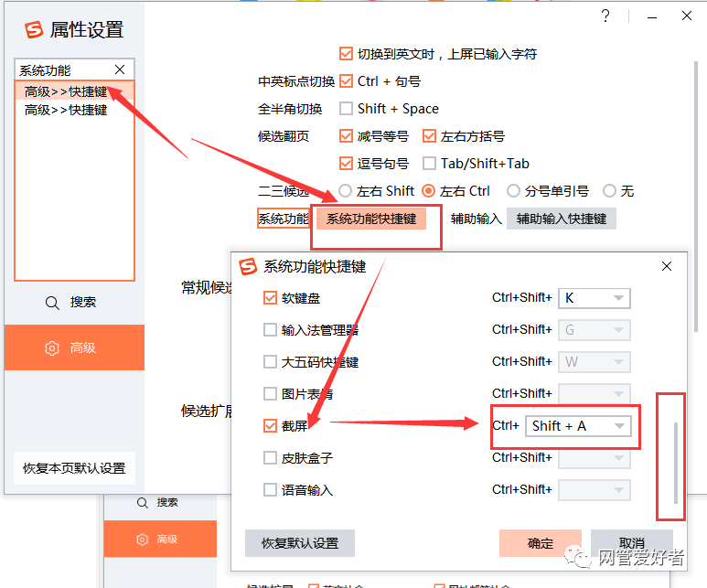The height and width of the screenshot is (588, 707).
Task: Select 分号单引号 radio button
Action: pos(513,191)
